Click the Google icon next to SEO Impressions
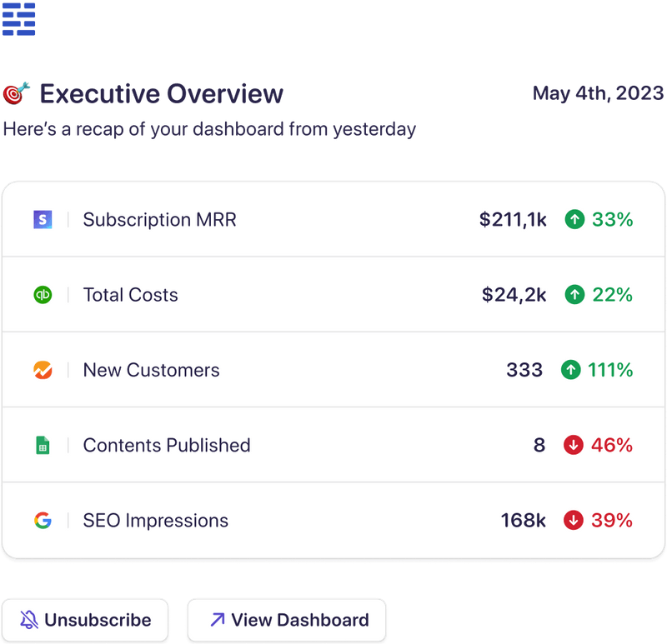667x644 pixels. (x=43, y=521)
